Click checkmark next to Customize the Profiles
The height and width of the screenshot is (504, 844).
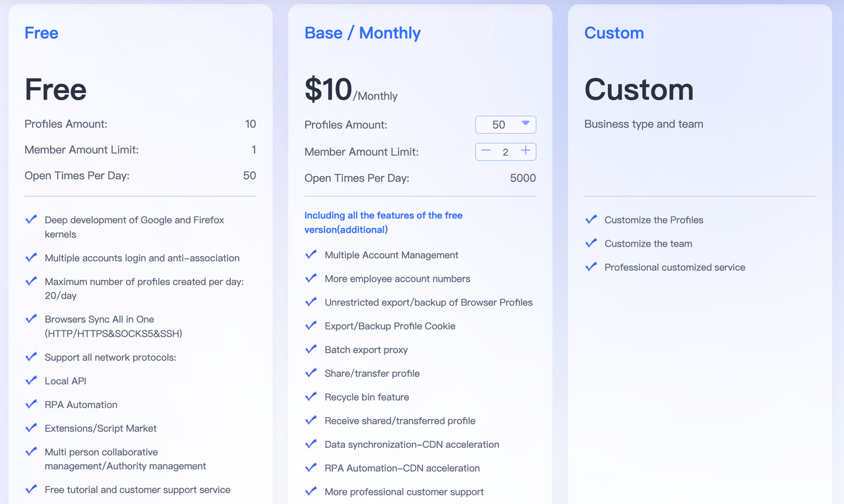pos(591,220)
